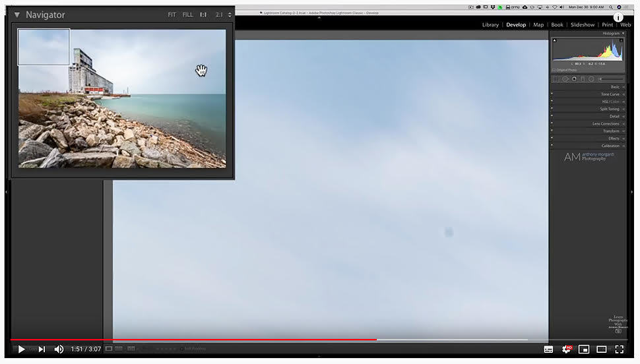Collapse the Navigator panel triangle
Image resolution: width=640 pixels, height=364 pixels.
point(17,15)
